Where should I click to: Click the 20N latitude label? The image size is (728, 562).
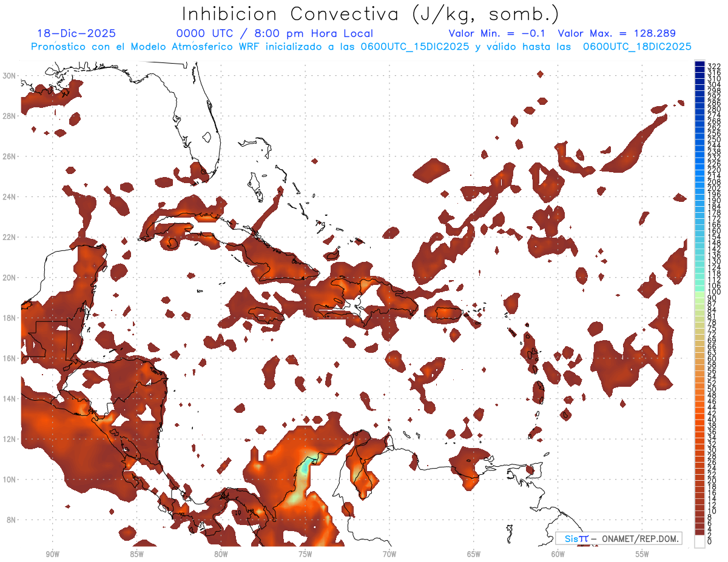10,278
